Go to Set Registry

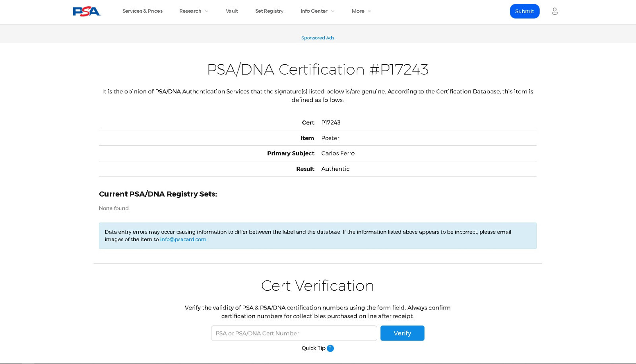click(x=269, y=11)
